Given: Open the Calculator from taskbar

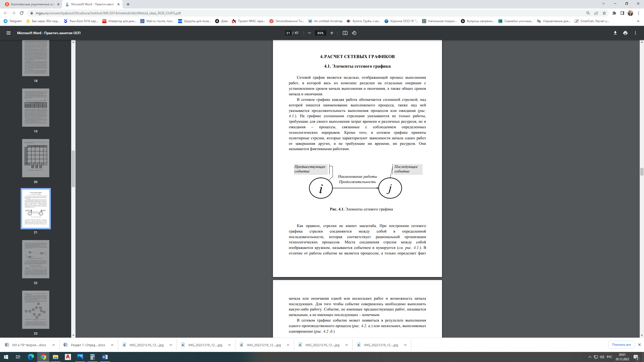Looking at the screenshot, I should pos(93,357).
